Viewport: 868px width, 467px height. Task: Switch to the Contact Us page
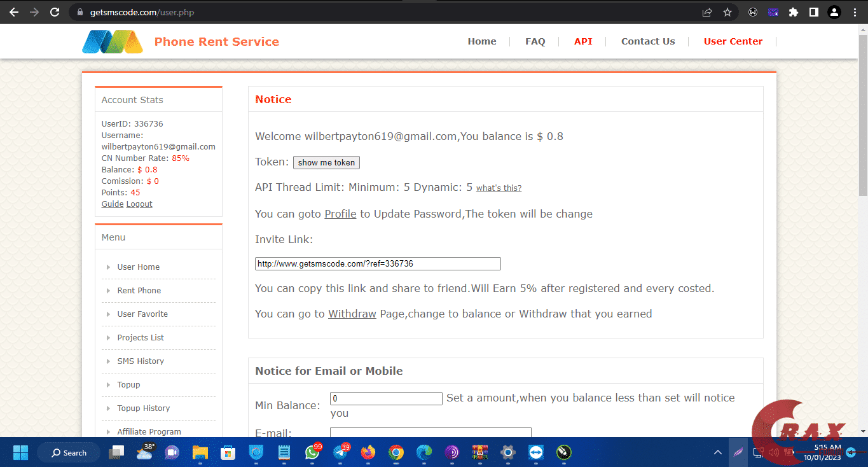(x=647, y=41)
